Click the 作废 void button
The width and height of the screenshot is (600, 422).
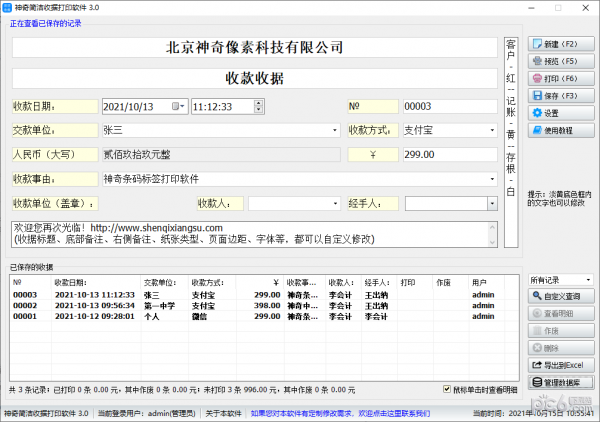561,331
